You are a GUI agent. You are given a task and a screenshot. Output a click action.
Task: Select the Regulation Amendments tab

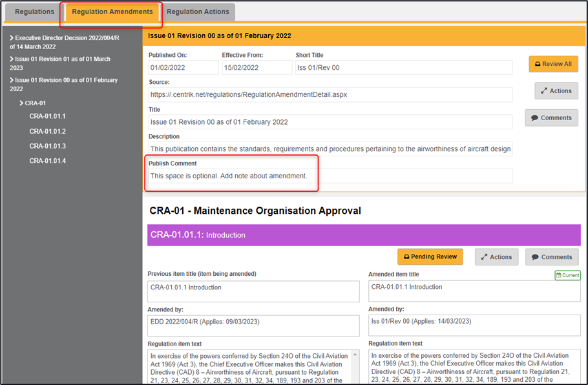click(112, 12)
